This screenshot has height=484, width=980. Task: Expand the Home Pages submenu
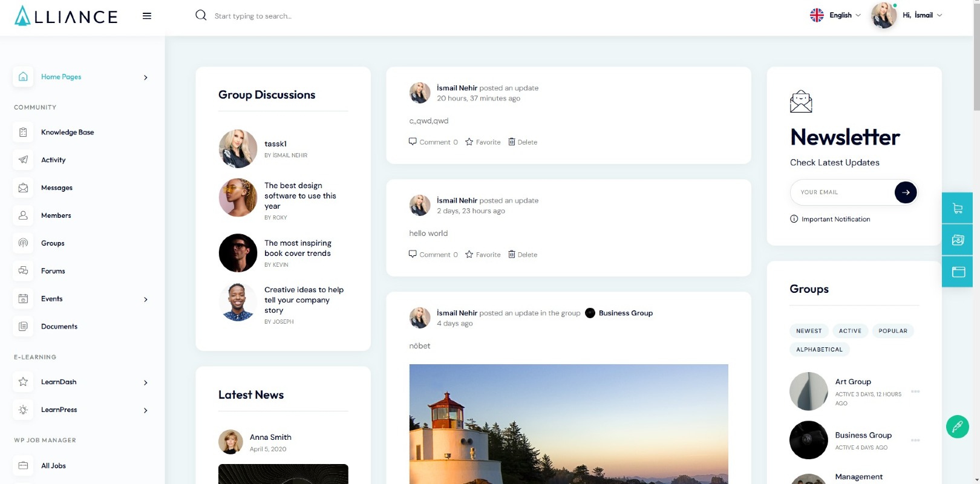click(x=145, y=77)
